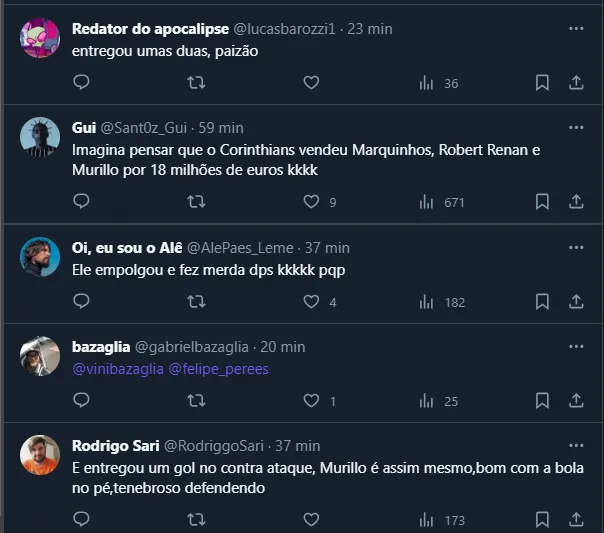Open Gui's profile name link
Image resolution: width=604 pixels, height=533 pixels.
click(x=84, y=128)
